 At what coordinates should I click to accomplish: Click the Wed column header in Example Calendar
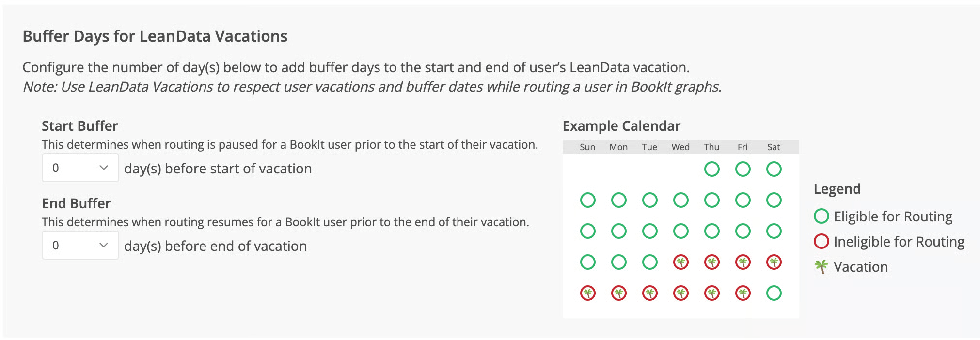pos(680,147)
